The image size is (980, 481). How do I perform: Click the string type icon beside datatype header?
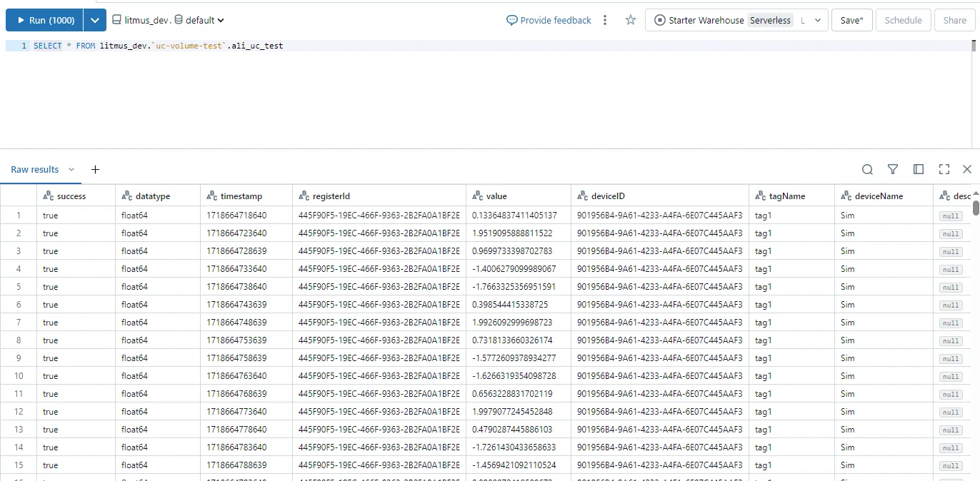click(127, 196)
